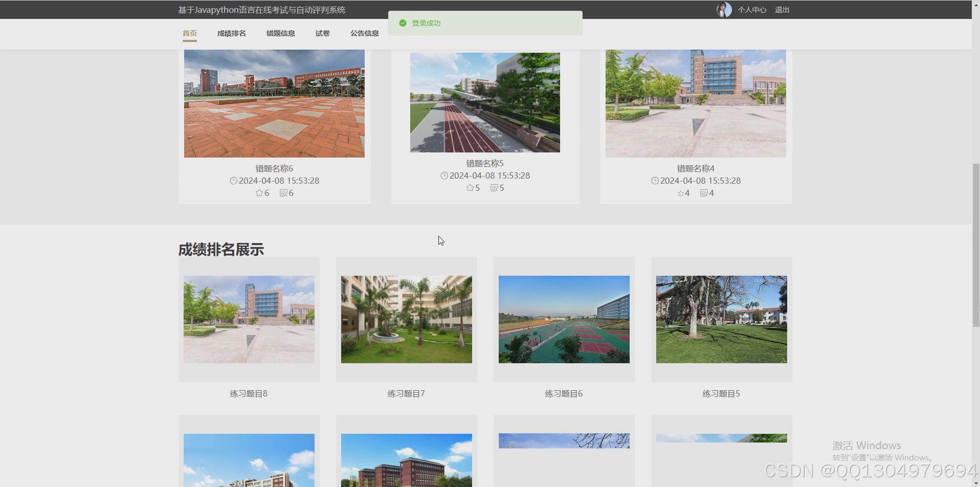Open the 首页 tab

(190, 34)
